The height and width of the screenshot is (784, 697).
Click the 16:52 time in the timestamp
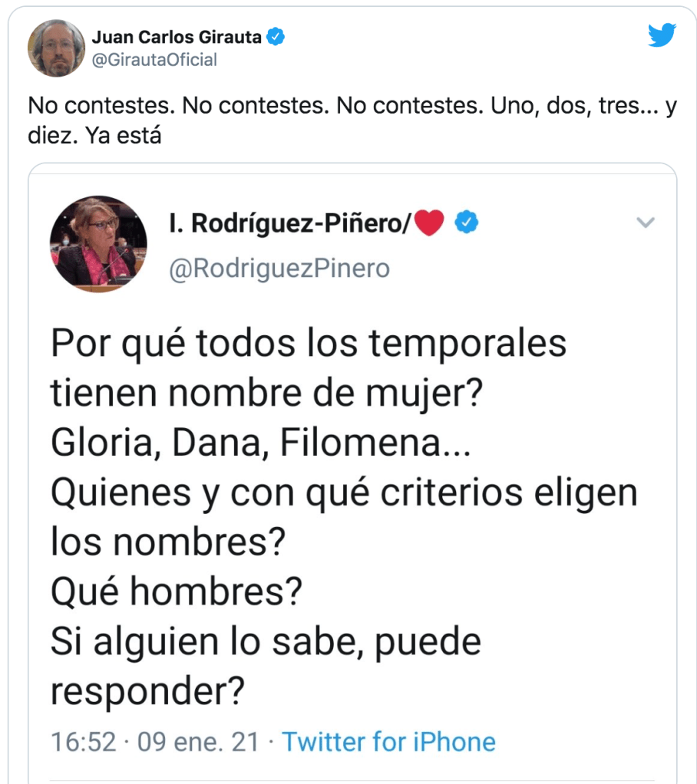[x=83, y=742]
